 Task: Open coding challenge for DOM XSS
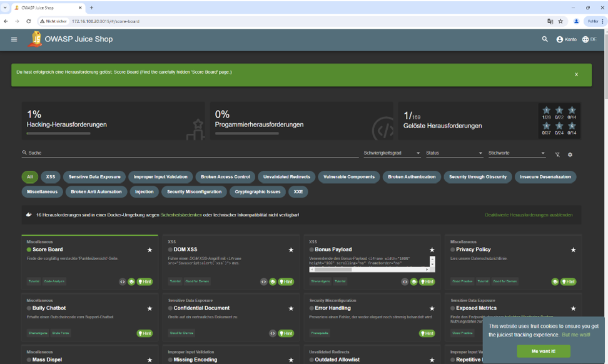263,281
